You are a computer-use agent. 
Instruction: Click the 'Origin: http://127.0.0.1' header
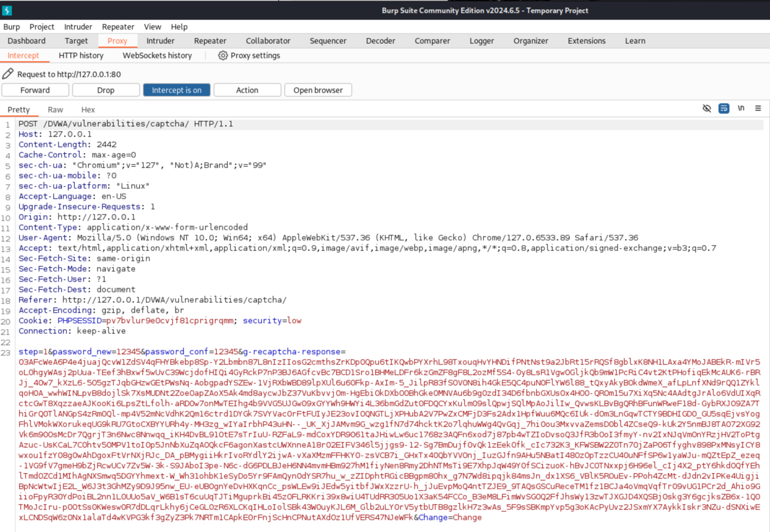coord(77,218)
